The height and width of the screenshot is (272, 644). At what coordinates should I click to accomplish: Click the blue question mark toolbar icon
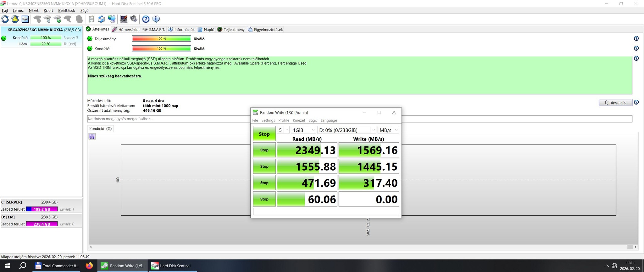tap(146, 19)
